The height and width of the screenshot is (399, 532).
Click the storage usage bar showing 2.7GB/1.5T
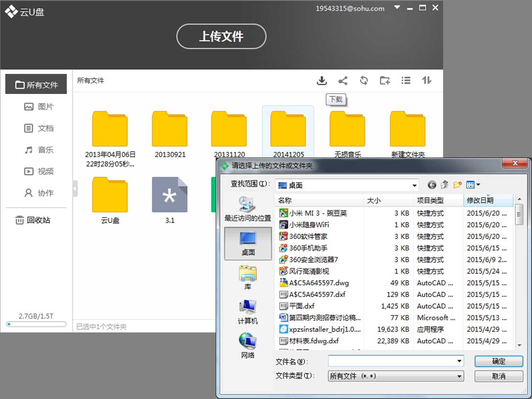pyautogui.click(x=36, y=324)
